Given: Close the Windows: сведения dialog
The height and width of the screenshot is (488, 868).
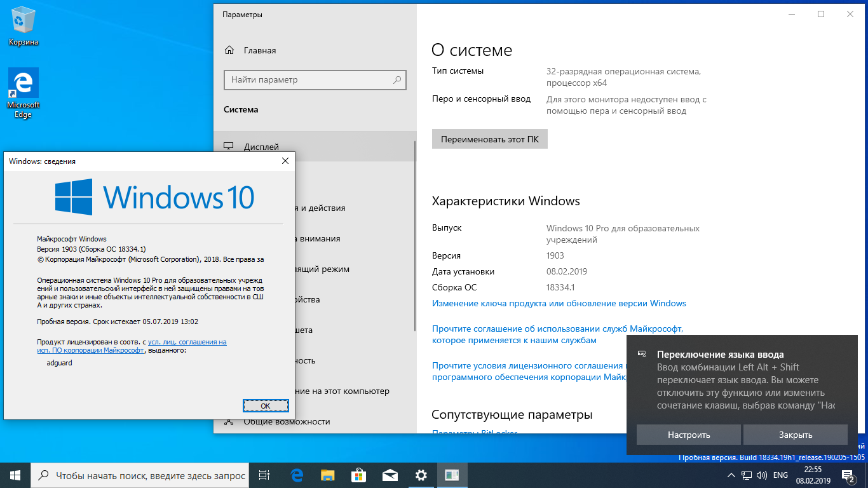Looking at the screenshot, I should pyautogui.click(x=285, y=161).
